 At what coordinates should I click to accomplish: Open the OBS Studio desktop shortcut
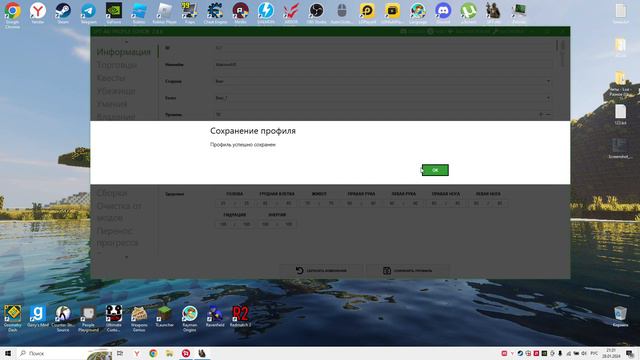coord(316,13)
